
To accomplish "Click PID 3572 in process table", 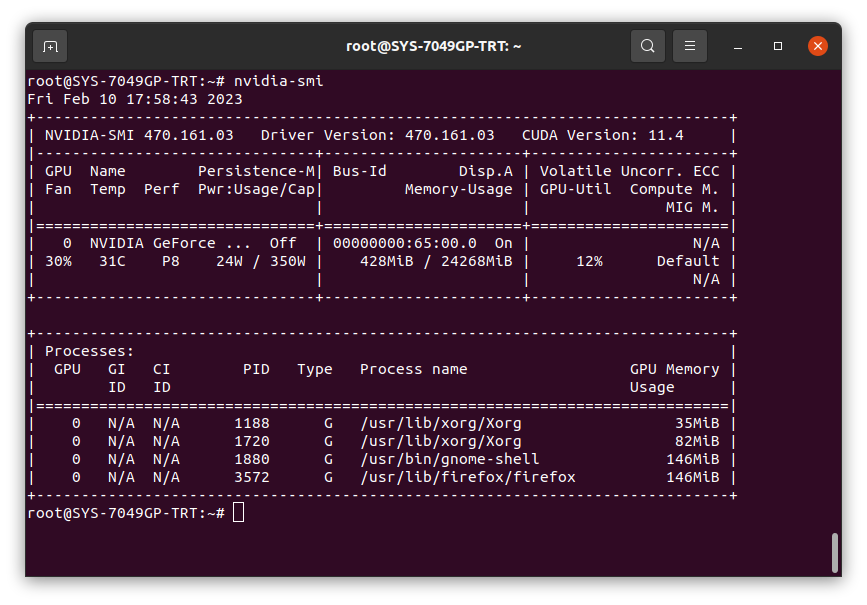I will (x=252, y=477).
